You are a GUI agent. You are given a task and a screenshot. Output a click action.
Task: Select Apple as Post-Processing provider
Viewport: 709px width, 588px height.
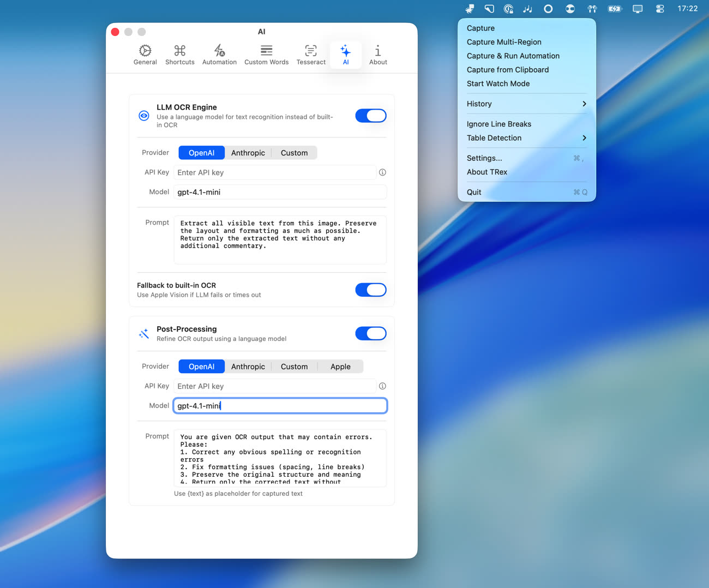(340, 367)
